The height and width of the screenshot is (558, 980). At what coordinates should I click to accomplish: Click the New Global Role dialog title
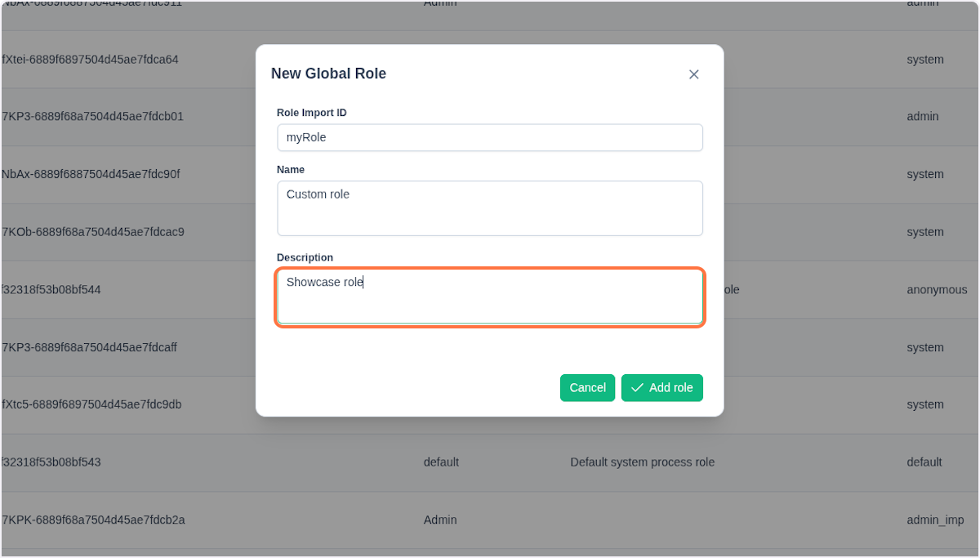tap(328, 74)
